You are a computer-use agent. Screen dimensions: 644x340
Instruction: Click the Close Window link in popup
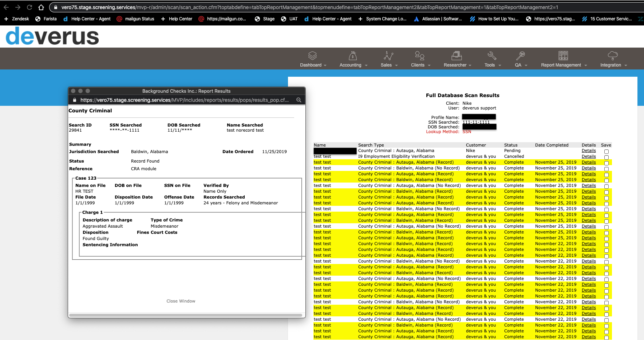point(181,301)
